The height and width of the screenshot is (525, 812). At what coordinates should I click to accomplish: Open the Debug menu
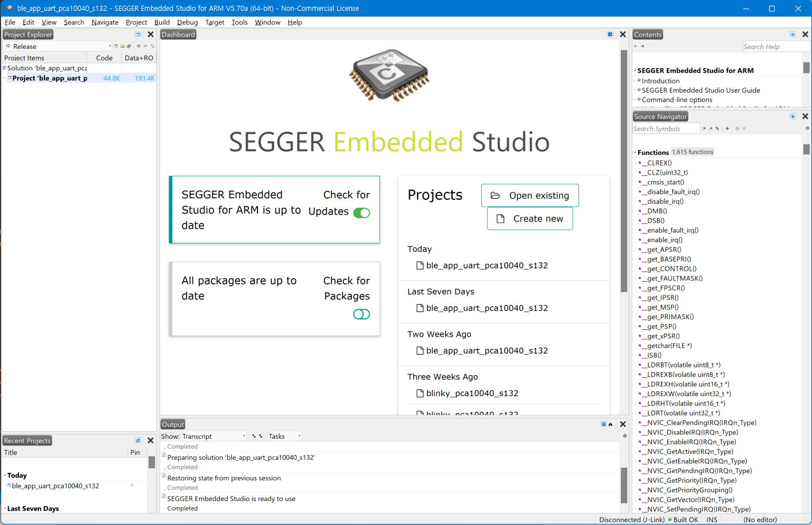[187, 22]
